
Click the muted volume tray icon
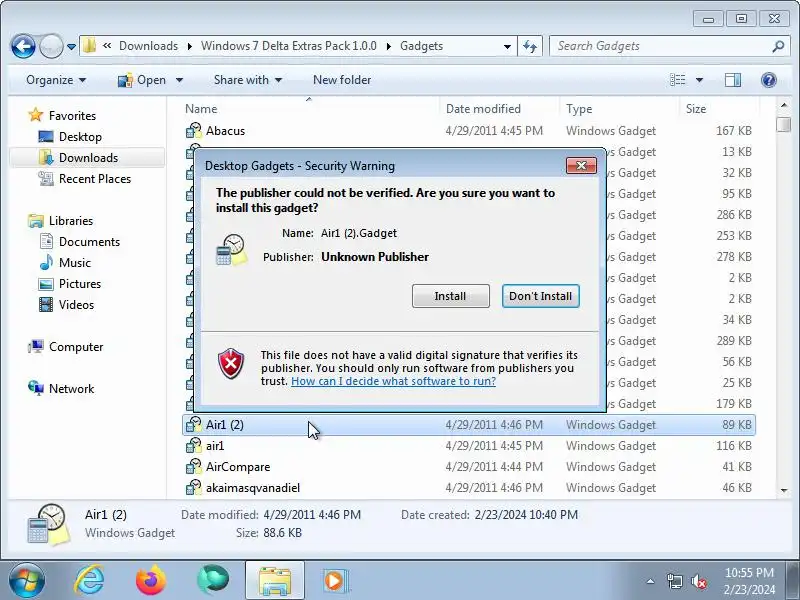point(698,581)
